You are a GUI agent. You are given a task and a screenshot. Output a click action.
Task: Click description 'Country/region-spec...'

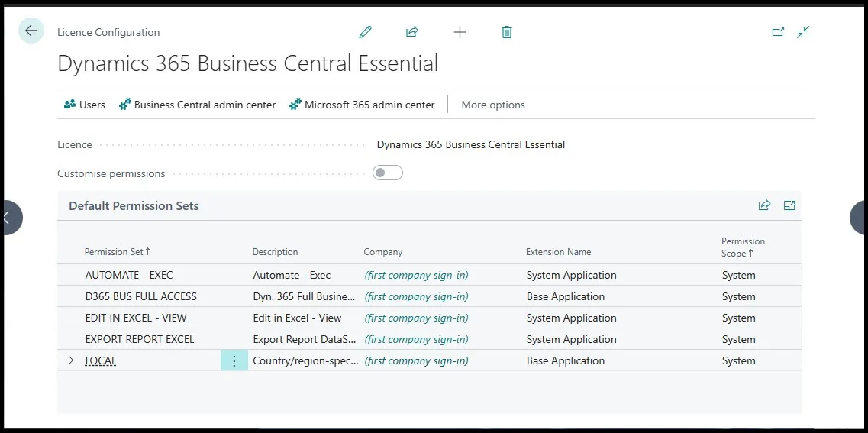[305, 361]
